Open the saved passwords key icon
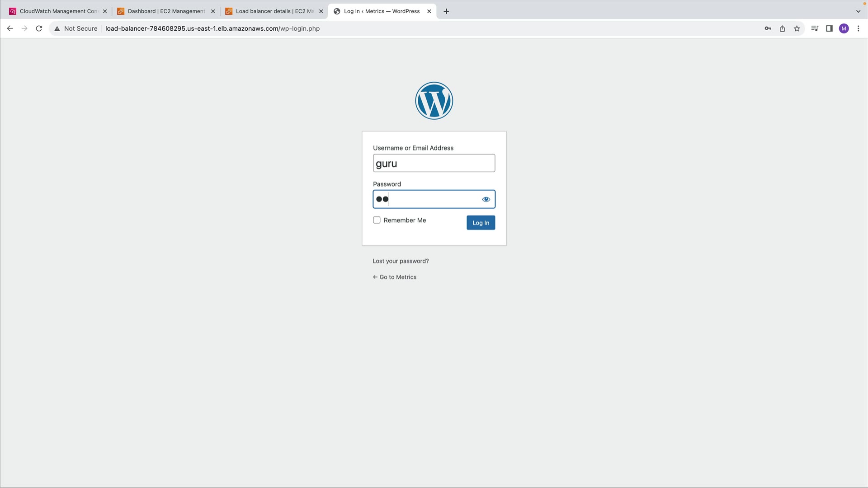The image size is (868, 488). pos(768,28)
